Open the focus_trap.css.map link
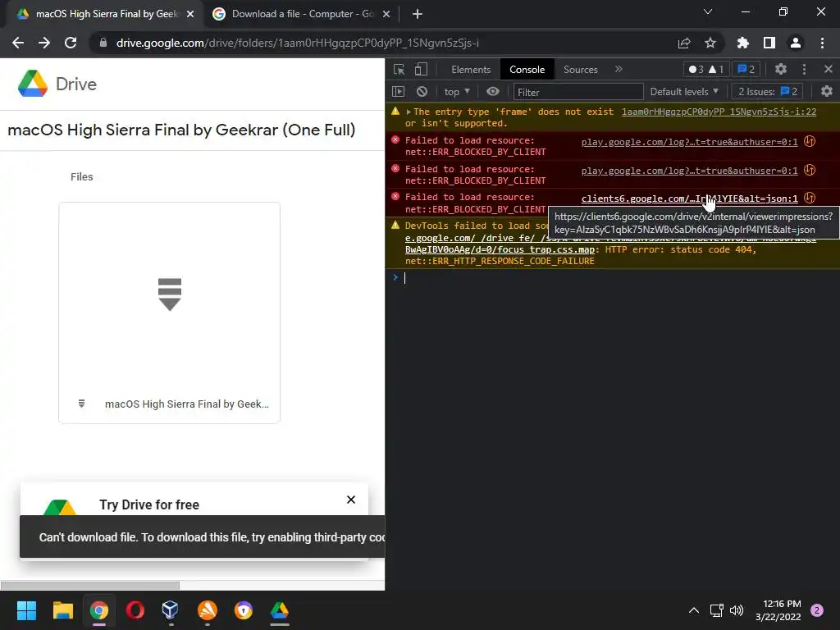 pyautogui.click(x=500, y=249)
